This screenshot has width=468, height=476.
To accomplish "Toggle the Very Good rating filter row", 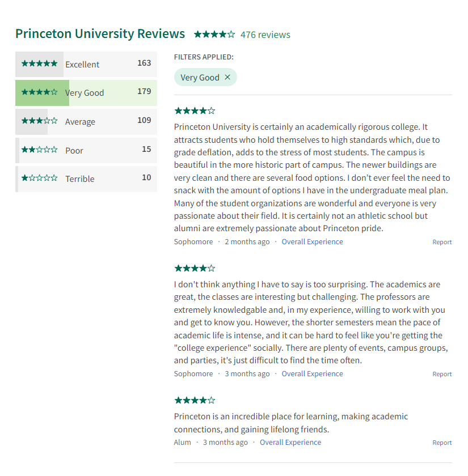I will (x=86, y=93).
